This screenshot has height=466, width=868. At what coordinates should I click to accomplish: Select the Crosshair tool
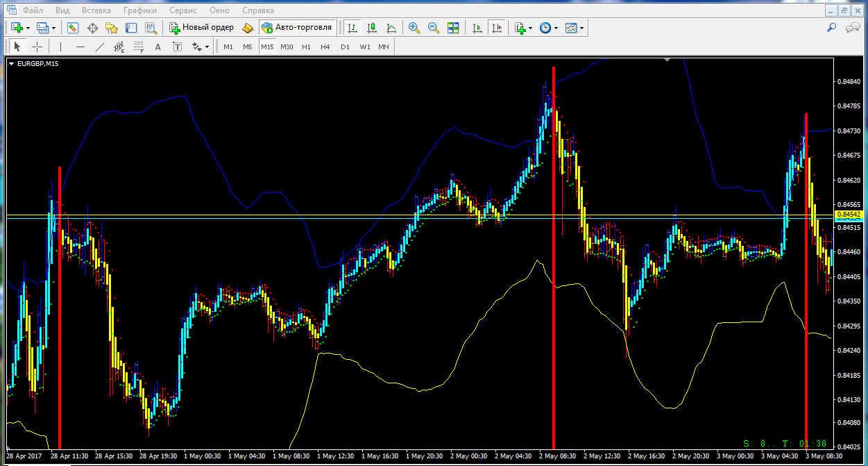pyautogui.click(x=37, y=47)
